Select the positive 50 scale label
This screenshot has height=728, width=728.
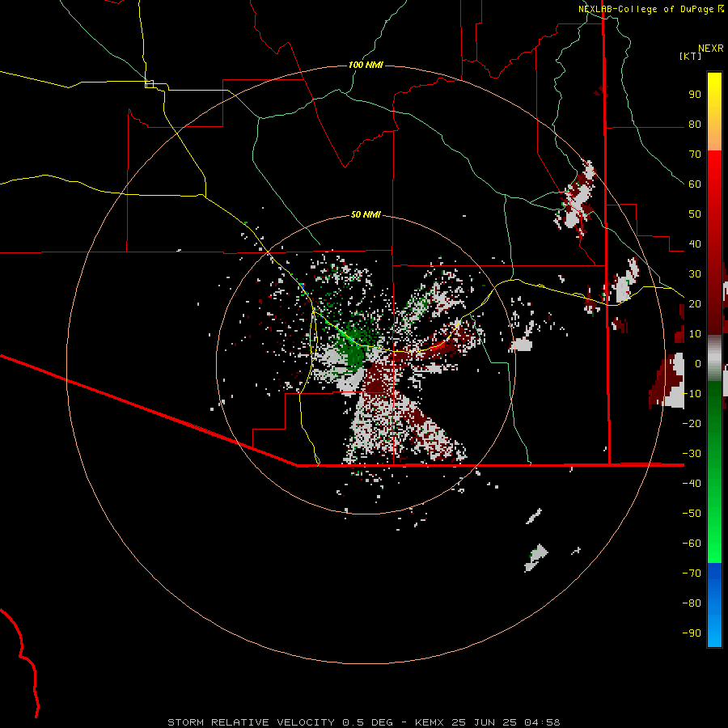pos(695,214)
